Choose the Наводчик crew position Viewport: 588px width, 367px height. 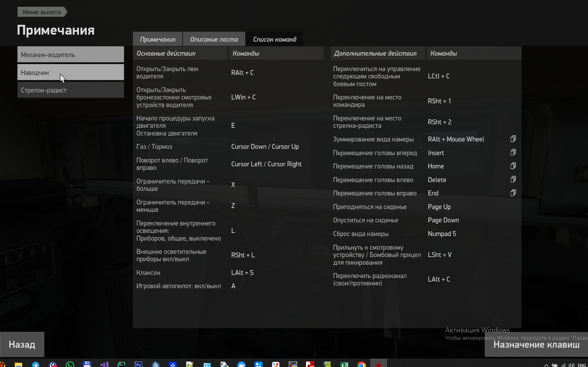[71, 72]
